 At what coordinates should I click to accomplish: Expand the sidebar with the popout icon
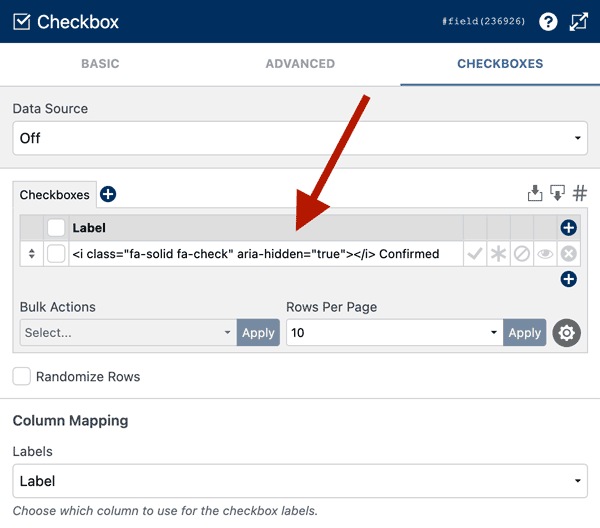(579, 21)
